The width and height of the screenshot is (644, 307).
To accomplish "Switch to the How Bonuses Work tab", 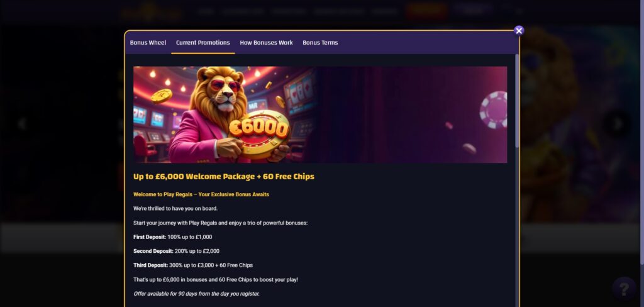I will click(x=266, y=43).
